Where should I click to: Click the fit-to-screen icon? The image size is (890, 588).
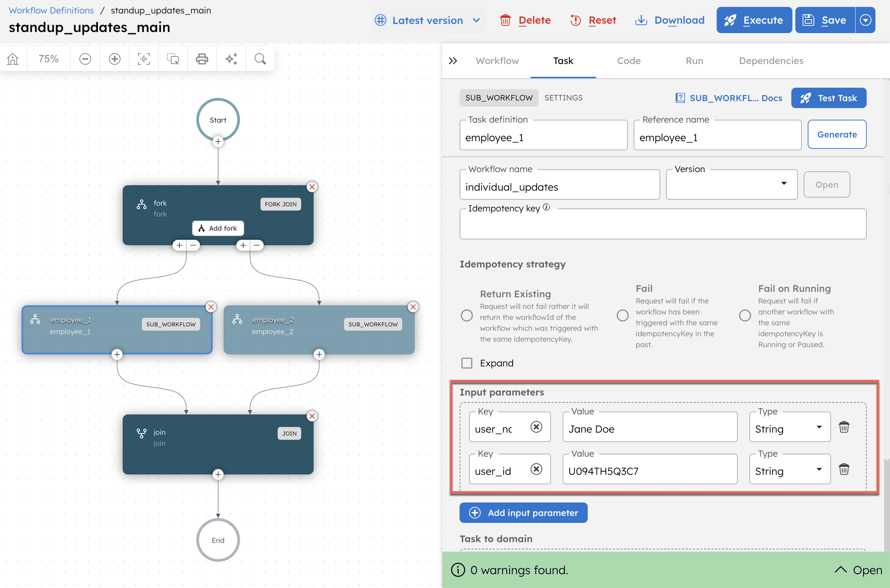coord(144,59)
